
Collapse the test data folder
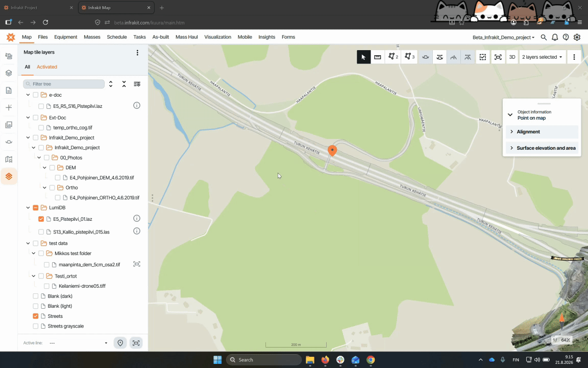click(28, 243)
